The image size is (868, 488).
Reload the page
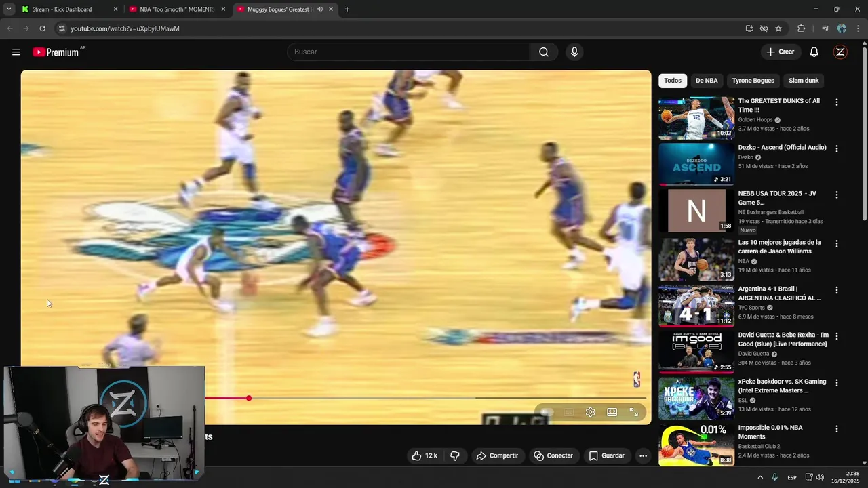pyautogui.click(x=42, y=28)
